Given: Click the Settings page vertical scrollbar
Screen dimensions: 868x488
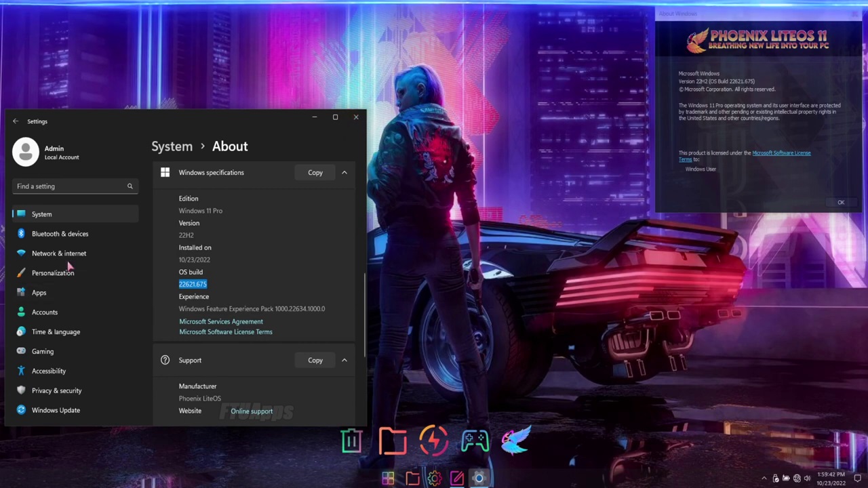Looking at the screenshot, I should 365,315.
